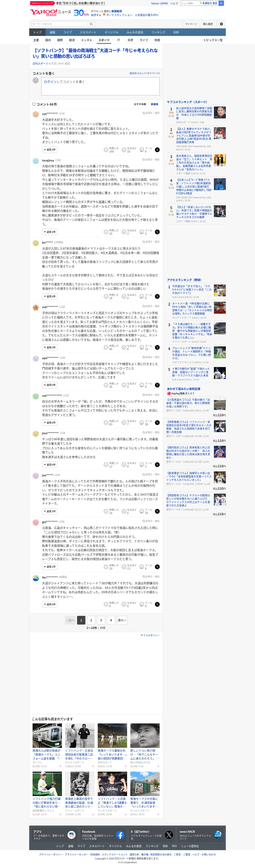Select the 地域 category tab
This screenshot has width=255, height=868.
pos(157,40)
